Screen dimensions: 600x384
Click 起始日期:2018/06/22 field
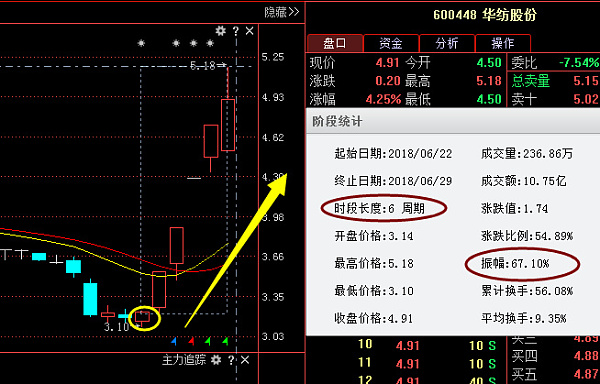tap(393, 154)
